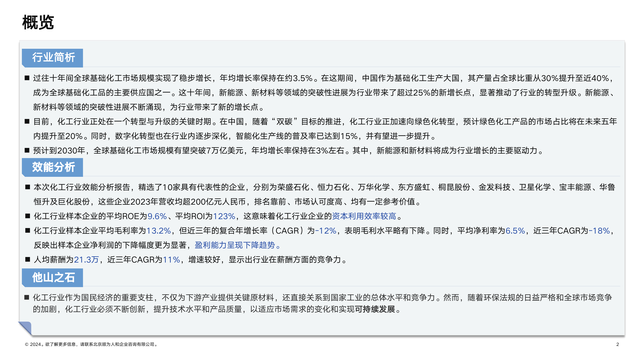Click bullet marker before 过往十年间全球基础化工

(27, 78)
